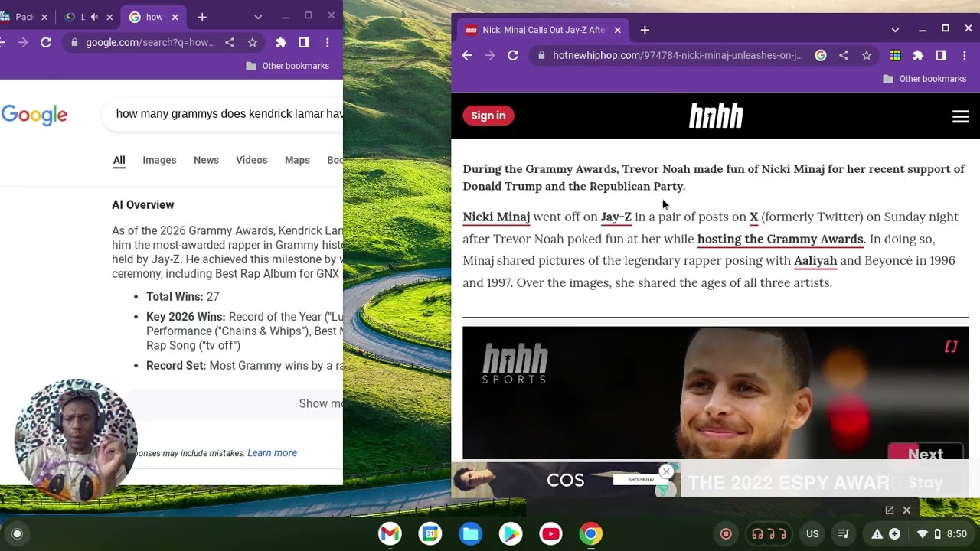Click the Learn more link under AI Overview
Image resolution: width=980 pixels, height=551 pixels.
[x=272, y=453]
